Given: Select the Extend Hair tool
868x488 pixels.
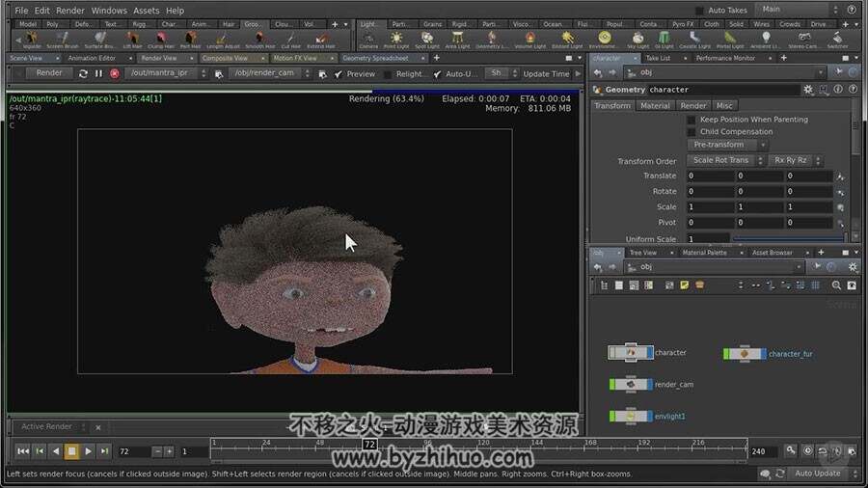Looking at the screenshot, I should (320, 40).
